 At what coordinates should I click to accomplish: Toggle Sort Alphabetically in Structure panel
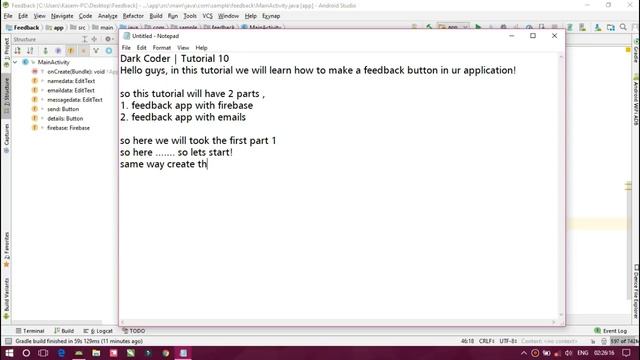coord(30,51)
